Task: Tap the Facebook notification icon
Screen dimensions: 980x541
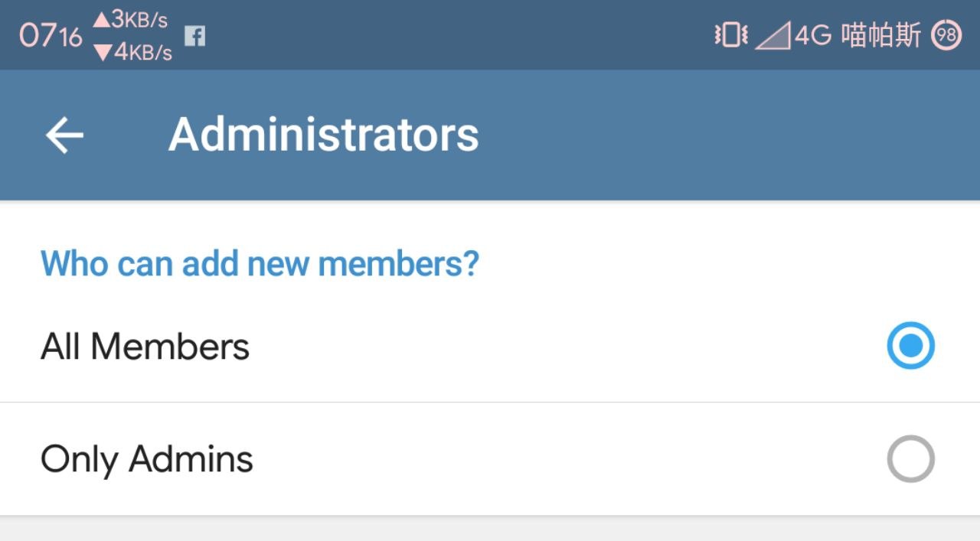Action: (x=195, y=36)
